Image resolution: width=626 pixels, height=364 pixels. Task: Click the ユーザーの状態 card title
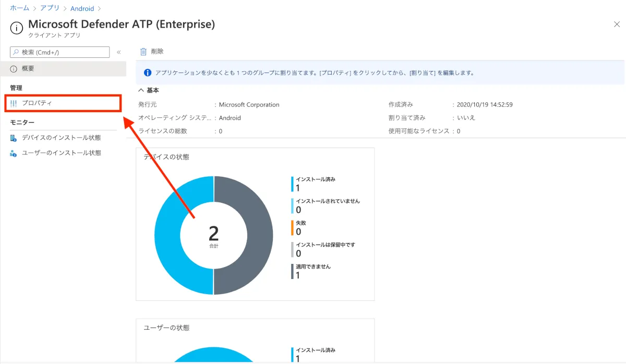[166, 328]
